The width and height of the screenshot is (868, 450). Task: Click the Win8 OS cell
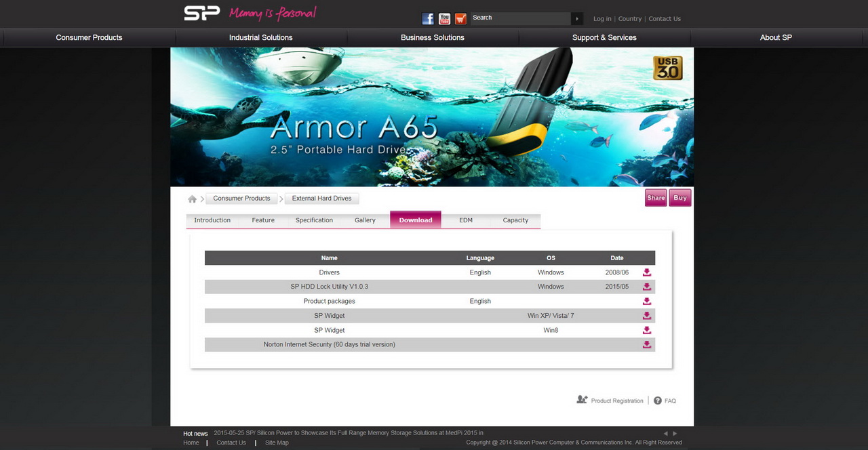click(551, 330)
